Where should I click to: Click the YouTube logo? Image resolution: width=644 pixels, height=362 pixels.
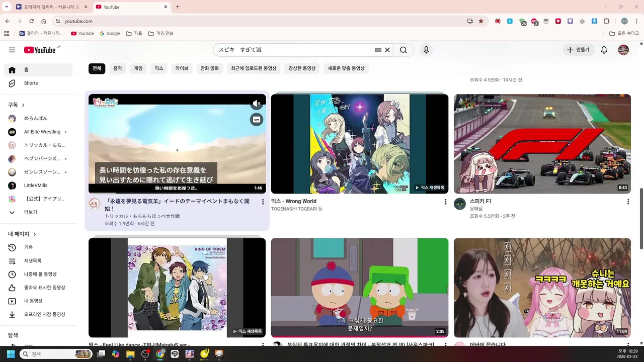pyautogui.click(x=40, y=50)
